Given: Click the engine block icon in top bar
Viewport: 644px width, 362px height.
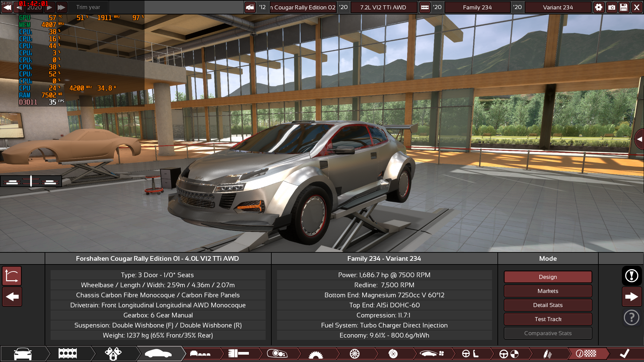Looking at the screenshot, I should (x=425, y=7).
